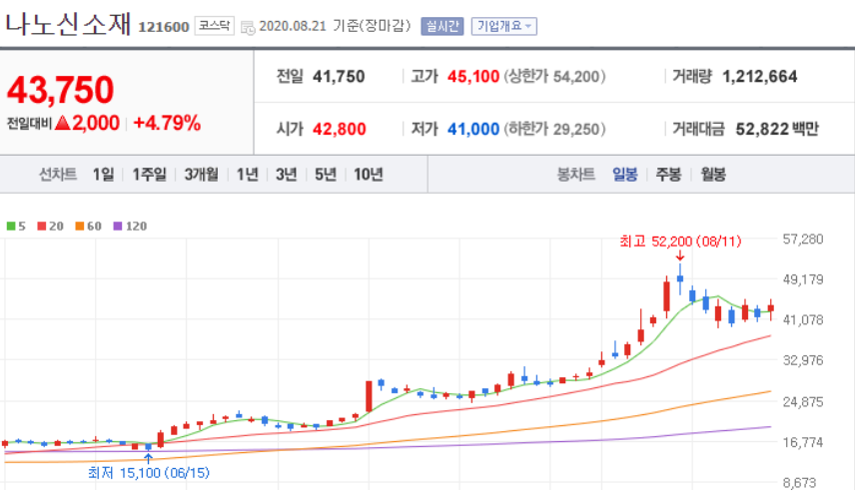Click the 8,673 y-axis label
855x504 pixels.
tap(799, 483)
